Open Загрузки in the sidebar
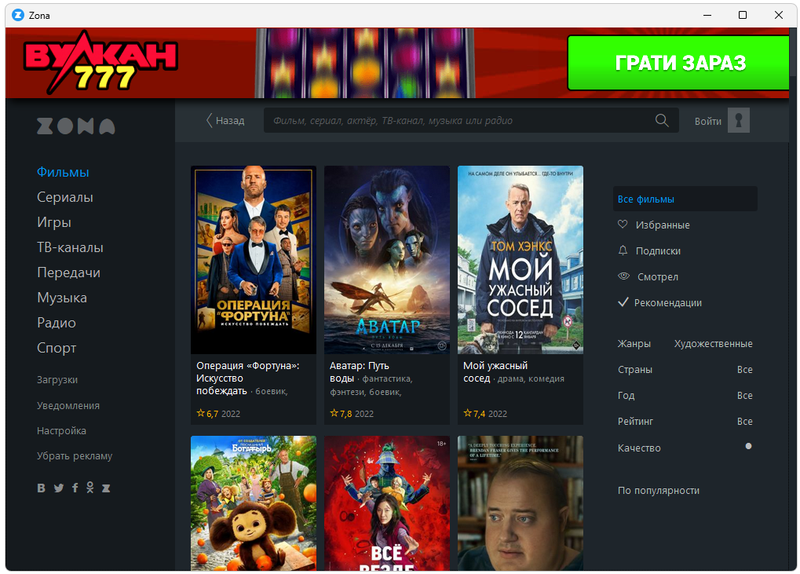Screen dimensions: 800x574 pos(57,380)
